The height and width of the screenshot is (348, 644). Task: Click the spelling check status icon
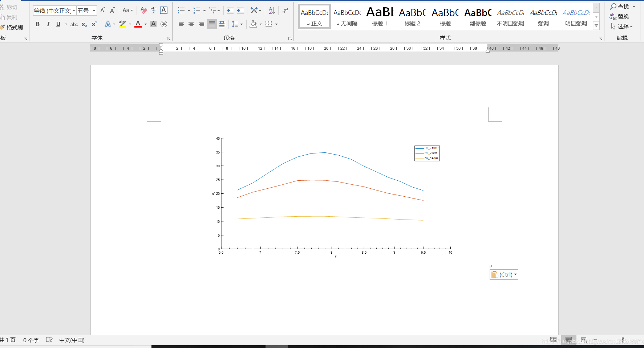click(49, 340)
